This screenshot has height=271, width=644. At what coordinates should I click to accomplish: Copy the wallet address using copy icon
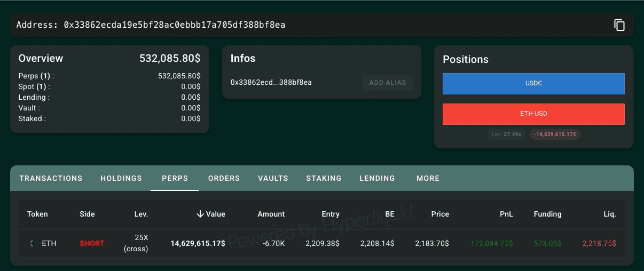(x=619, y=25)
